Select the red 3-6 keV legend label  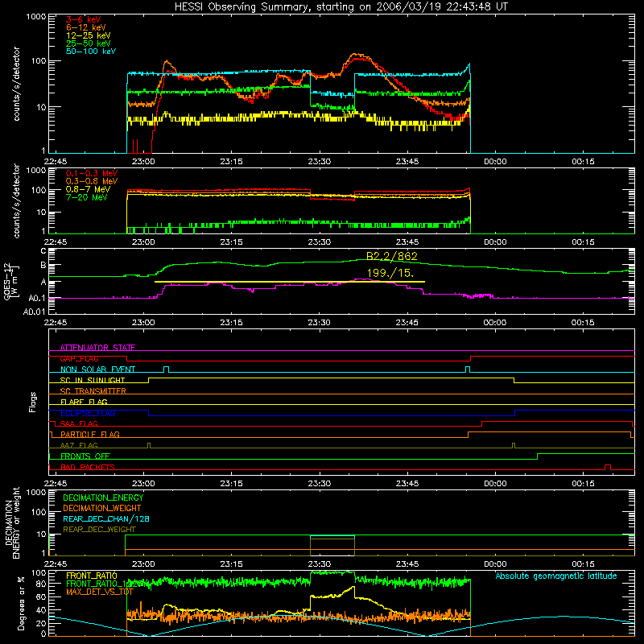(83, 19)
